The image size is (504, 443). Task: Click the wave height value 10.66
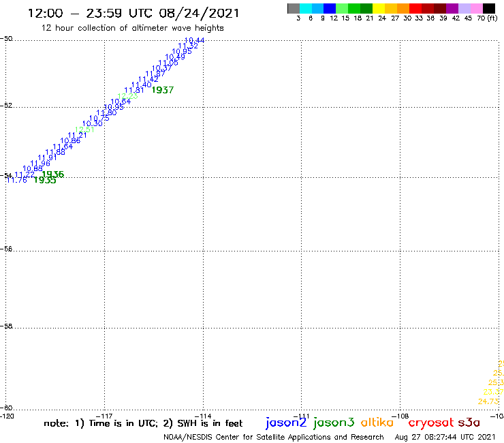[70, 140]
